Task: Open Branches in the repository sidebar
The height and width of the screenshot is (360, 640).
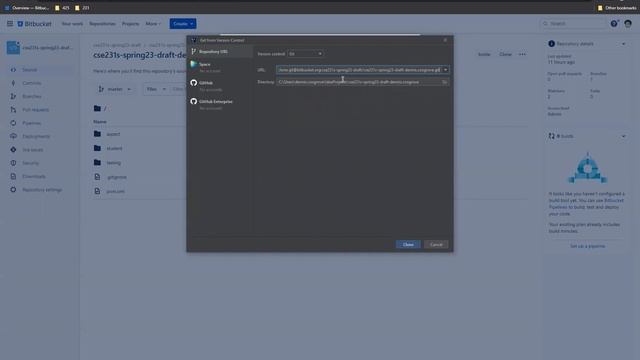Action: click(31, 96)
